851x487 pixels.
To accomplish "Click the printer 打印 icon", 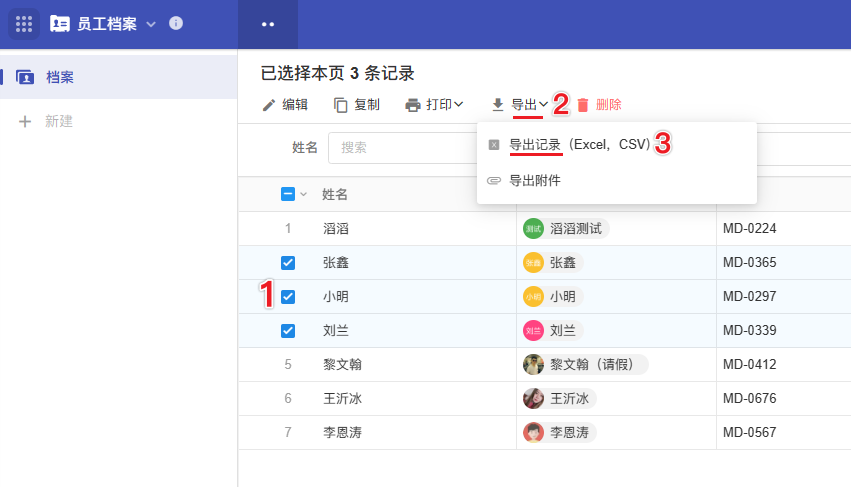I will point(413,105).
